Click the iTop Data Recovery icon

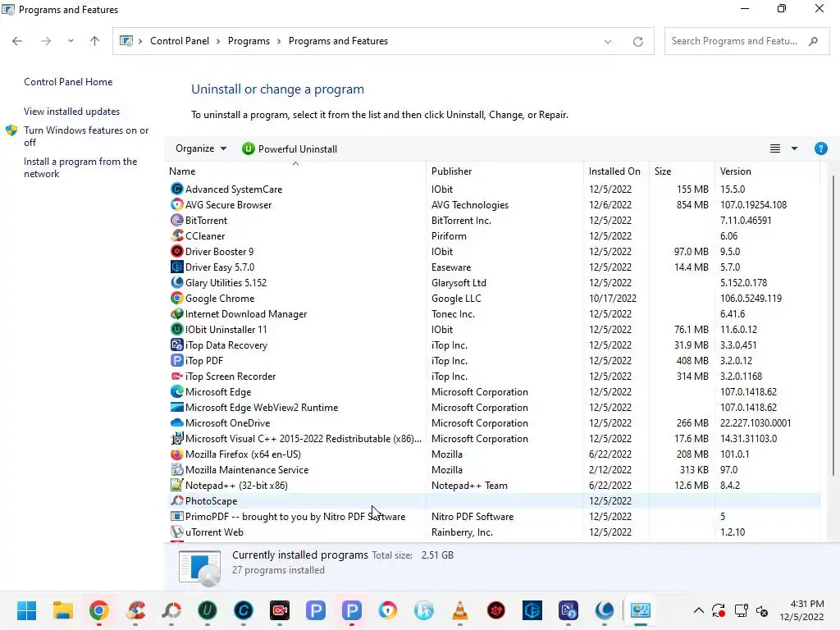pos(177,345)
